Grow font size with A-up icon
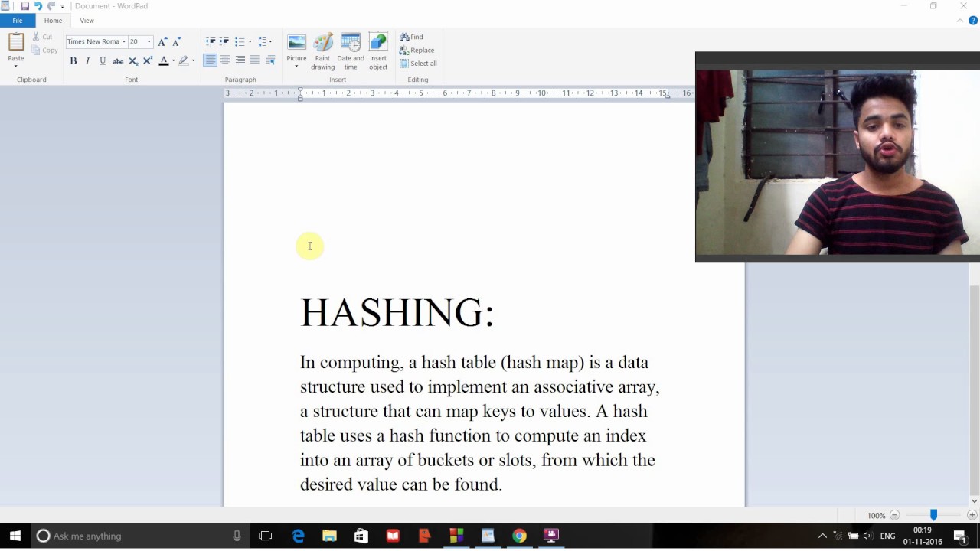The image size is (980, 551). 162,41
